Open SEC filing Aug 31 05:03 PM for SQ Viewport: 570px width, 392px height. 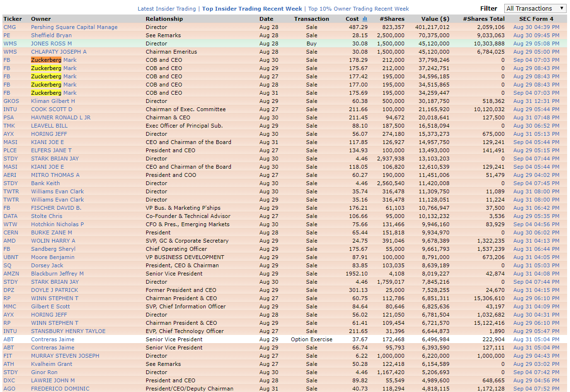536,265
